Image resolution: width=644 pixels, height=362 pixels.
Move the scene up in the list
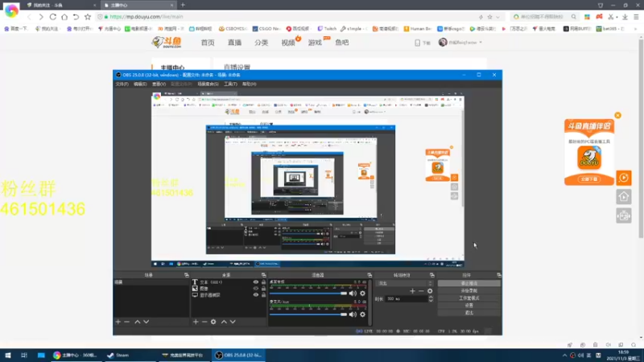(137, 322)
